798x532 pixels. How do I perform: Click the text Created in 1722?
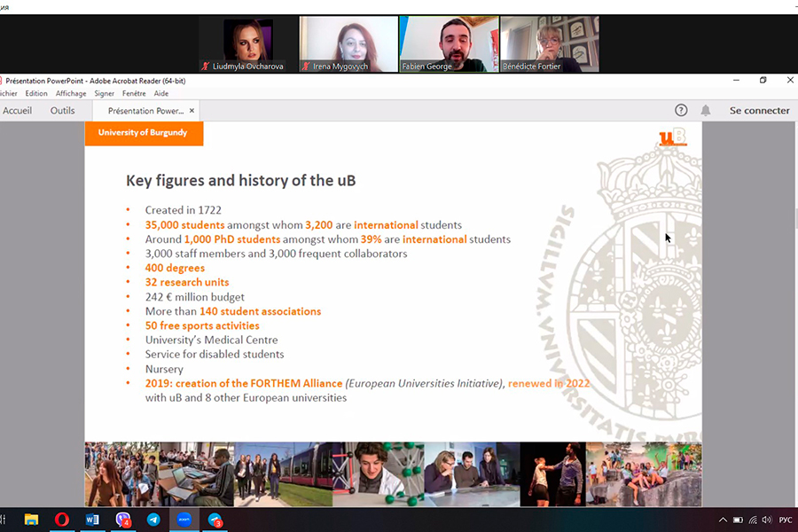(x=184, y=210)
